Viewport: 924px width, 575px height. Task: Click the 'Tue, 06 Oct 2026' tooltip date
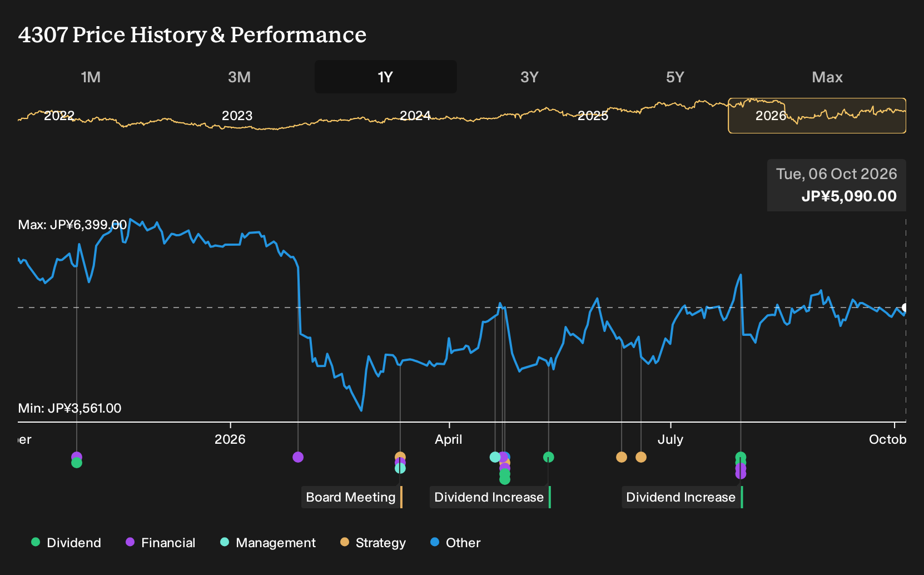coord(836,174)
